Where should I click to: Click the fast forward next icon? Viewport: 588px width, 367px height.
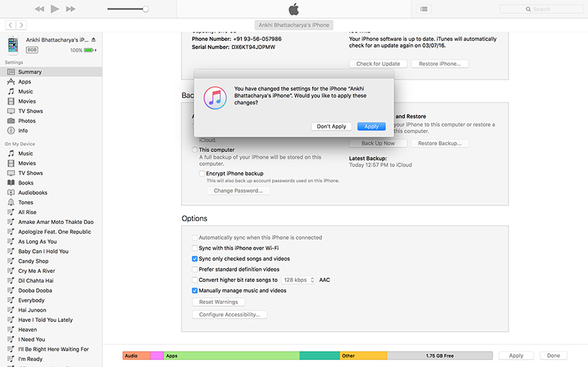click(71, 9)
